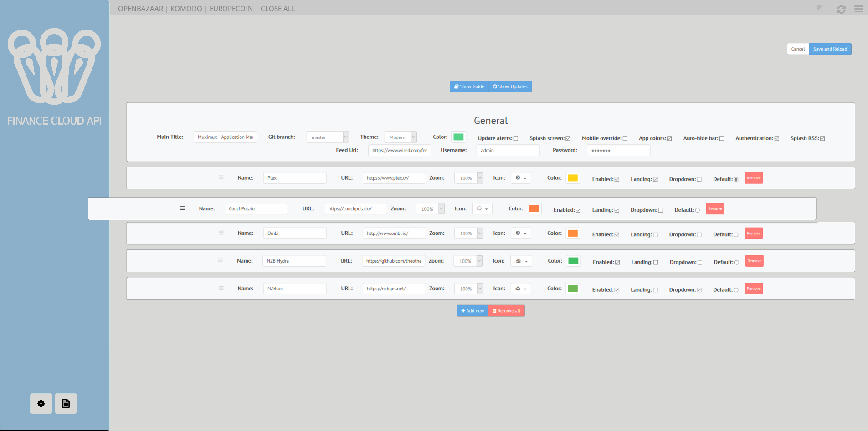This screenshot has height=431, width=868.
Task: Click the Ombi URL input field
Action: click(394, 233)
